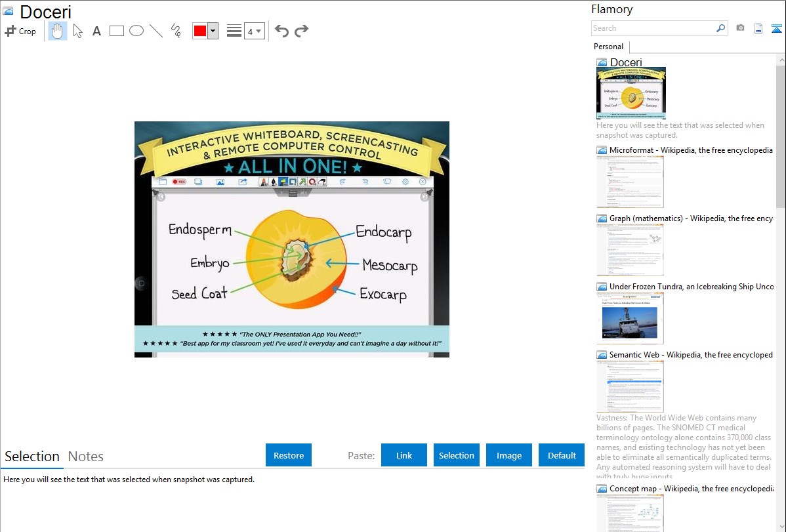786x532 pixels.
Task: Click the scrollbar down arrow in snapshot list
Action: pos(781,526)
